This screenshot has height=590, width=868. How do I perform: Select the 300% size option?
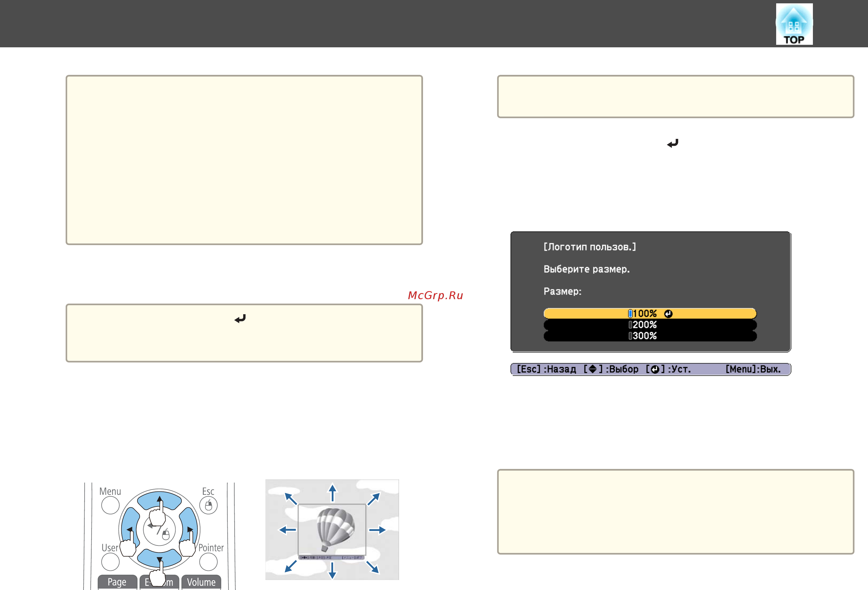coord(650,336)
